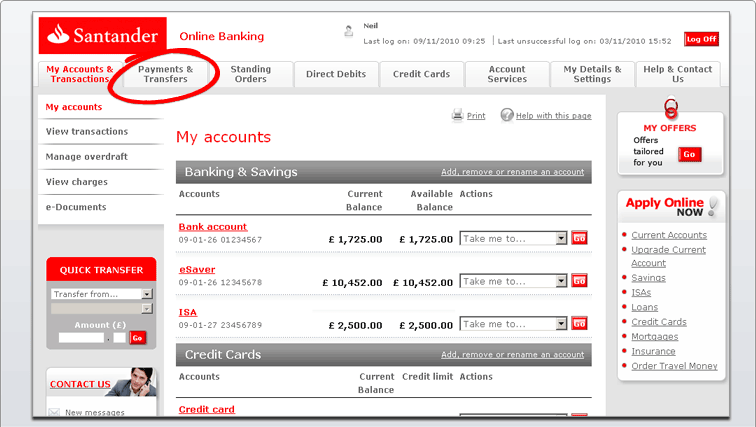
Task: Open the Current Accounts link
Action: [669, 235]
